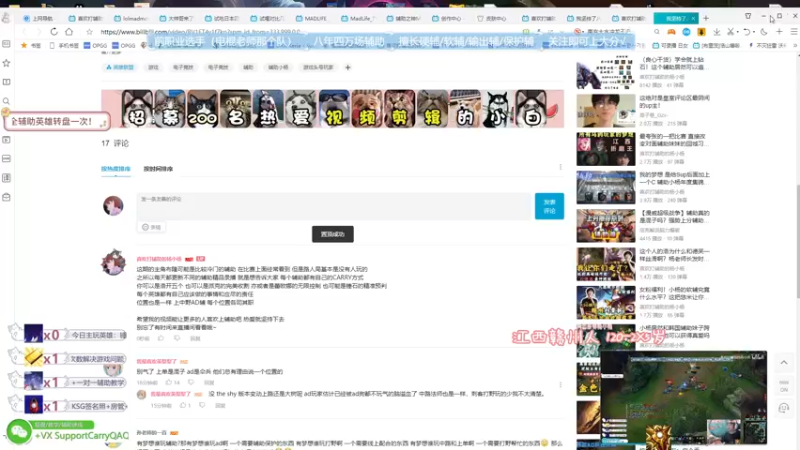Screen dimensions: 800x450
Task: Sort comments by 按热度排序
Action: click(116, 169)
